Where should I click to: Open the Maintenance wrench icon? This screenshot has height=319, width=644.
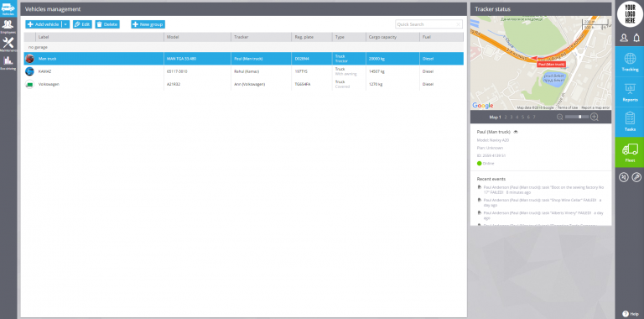click(8, 44)
